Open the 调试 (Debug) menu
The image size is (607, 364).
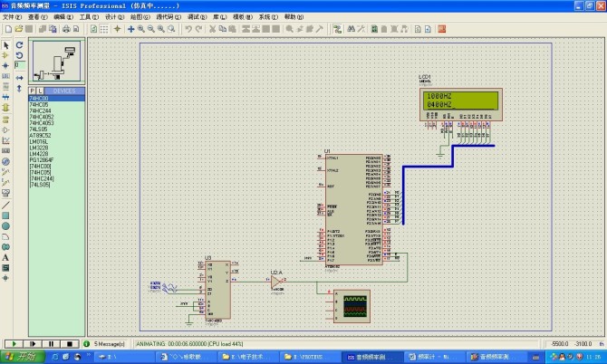coord(193,16)
